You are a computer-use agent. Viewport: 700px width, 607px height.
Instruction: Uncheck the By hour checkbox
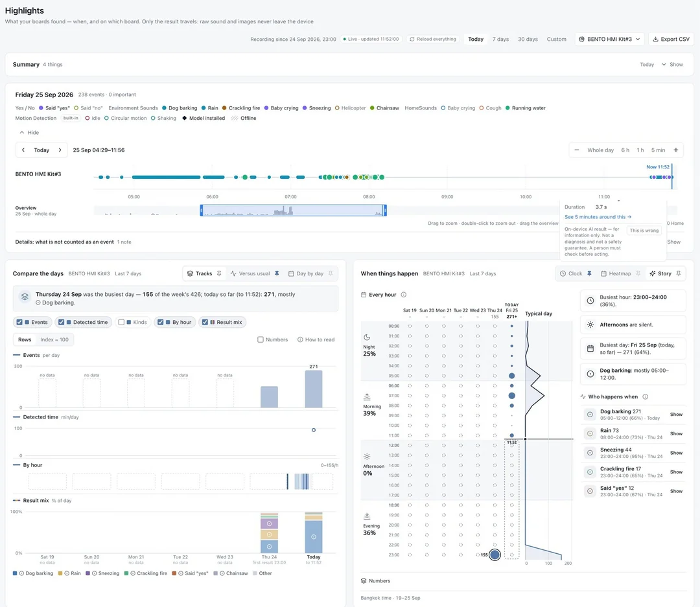pos(160,322)
